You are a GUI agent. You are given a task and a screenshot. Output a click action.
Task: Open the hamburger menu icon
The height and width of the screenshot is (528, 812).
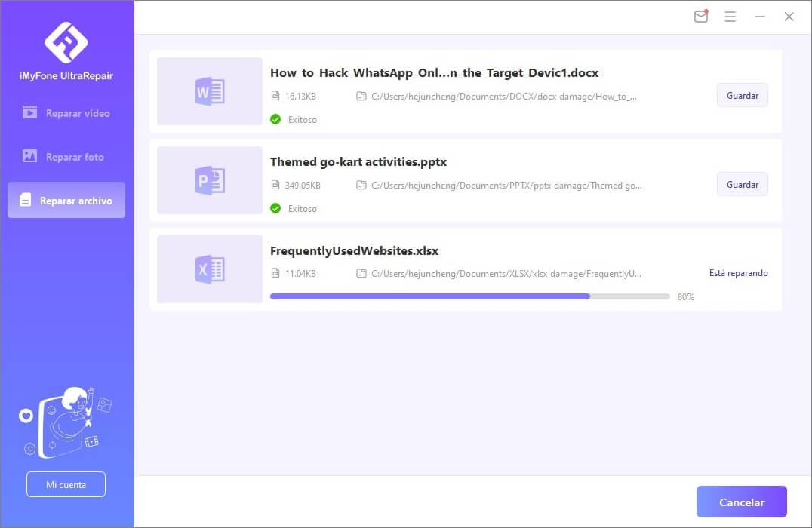(730, 17)
